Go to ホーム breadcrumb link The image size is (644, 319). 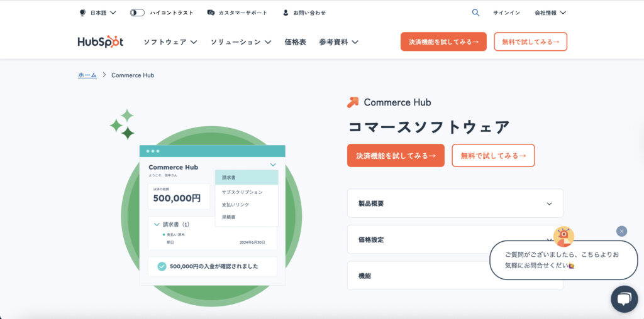pyautogui.click(x=87, y=75)
